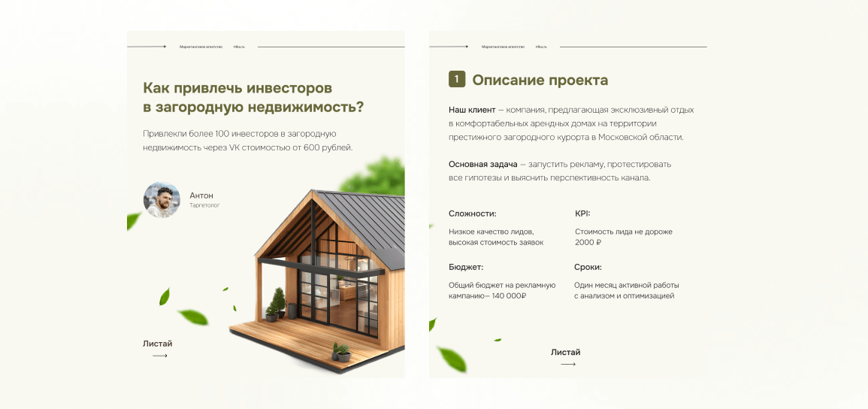Click the bold words Наш клиент
868x409 pixels.
pyautogui.click(x=472, y=110)
